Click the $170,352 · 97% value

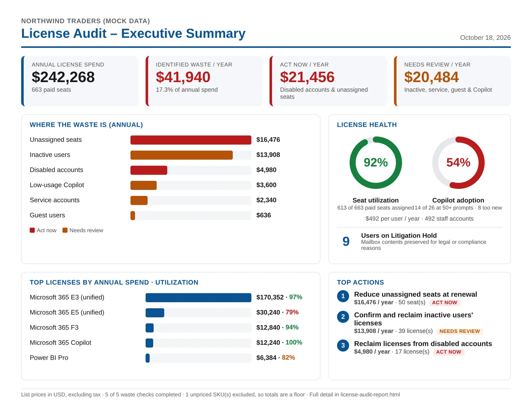[279, 297]
